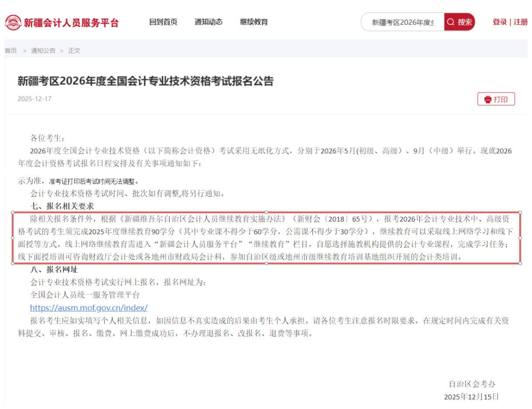
Task: Click the 打印 print button
Action: coord(496,99)
